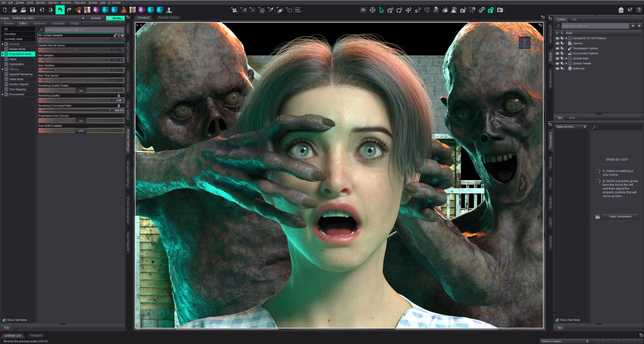The image size is (644, 344).
Task: Click the photo camera snapshot icon
Action: (x=500, y=10)
